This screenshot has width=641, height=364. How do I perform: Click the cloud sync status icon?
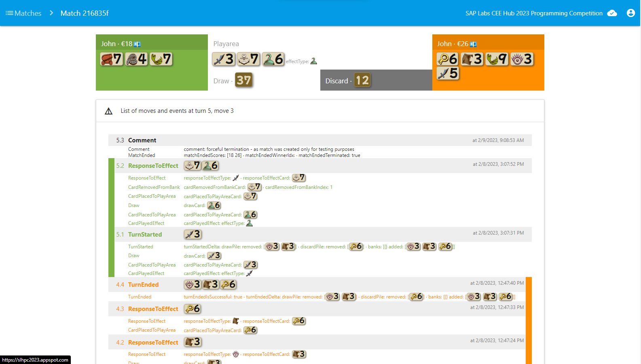point(612,13)
